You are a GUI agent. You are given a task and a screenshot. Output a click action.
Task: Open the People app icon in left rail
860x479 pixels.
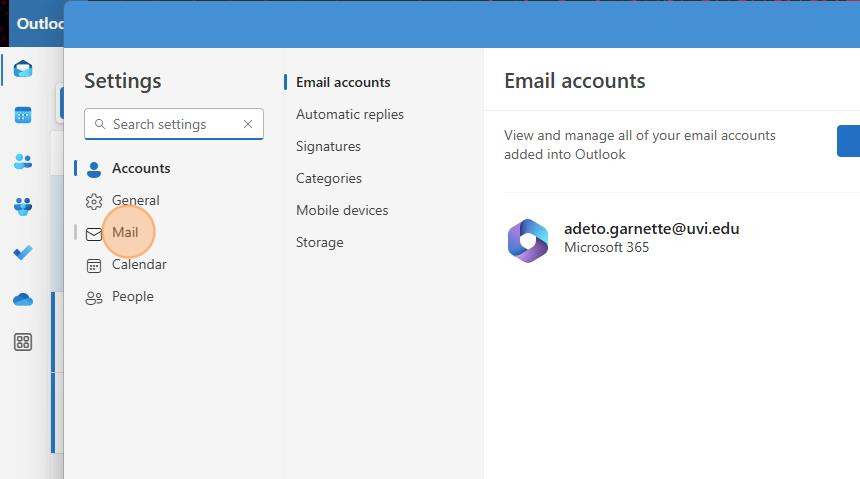tap(22, 161)
